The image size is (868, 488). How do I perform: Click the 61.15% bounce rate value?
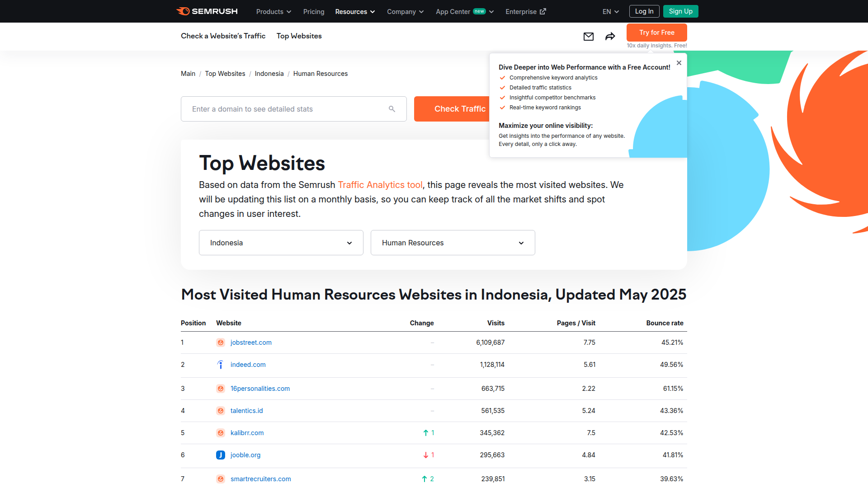point(673,389)
